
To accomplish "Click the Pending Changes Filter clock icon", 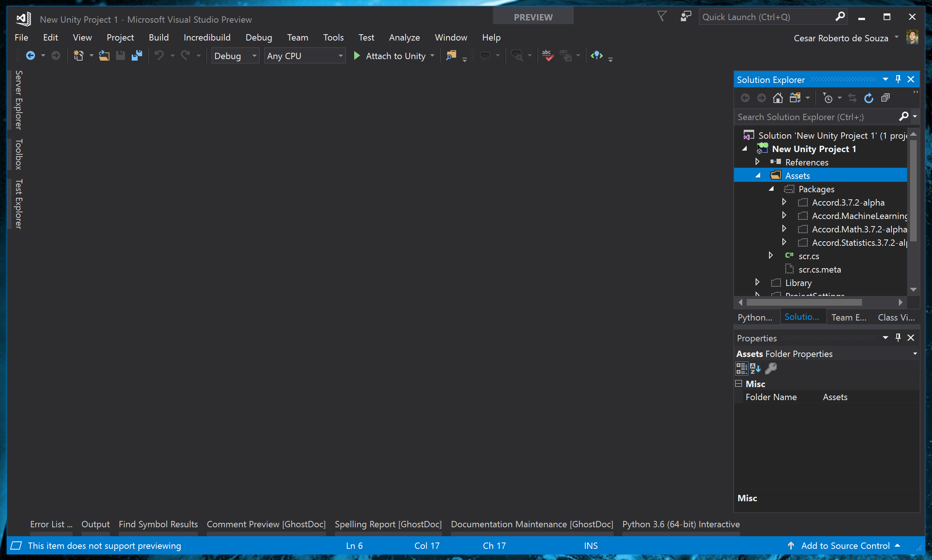I will tap(828, 98).
